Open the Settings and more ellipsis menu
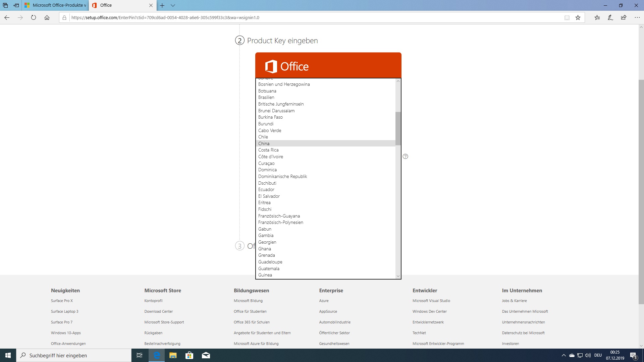The image size is (644, 362). point(637,18)
